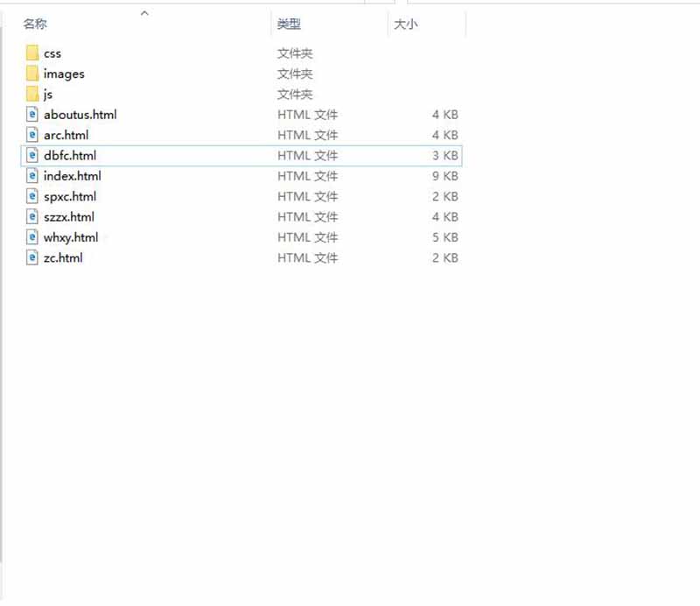Select the js folder name
The image size is (700, 606).
(x=48, y=95)
